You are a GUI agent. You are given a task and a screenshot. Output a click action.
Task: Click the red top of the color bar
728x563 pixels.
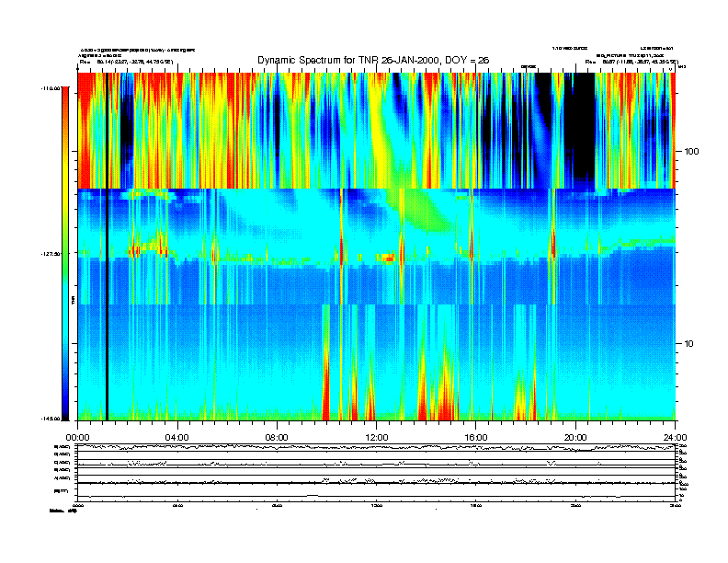(x=65, y=100)
